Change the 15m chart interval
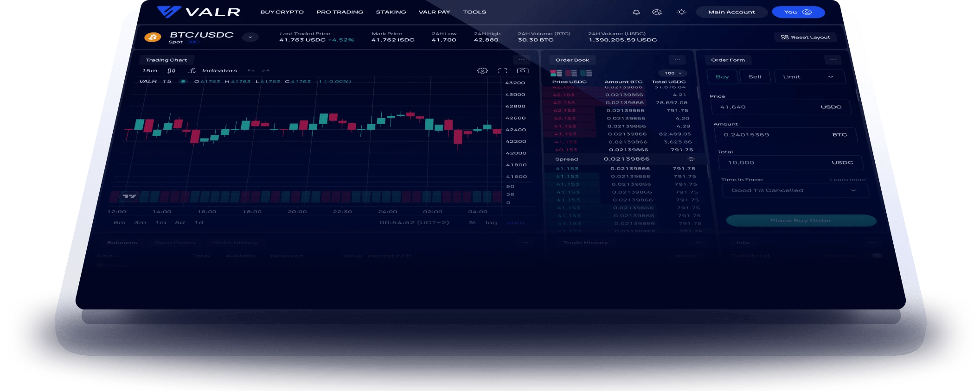 click(x=150, y=71)
